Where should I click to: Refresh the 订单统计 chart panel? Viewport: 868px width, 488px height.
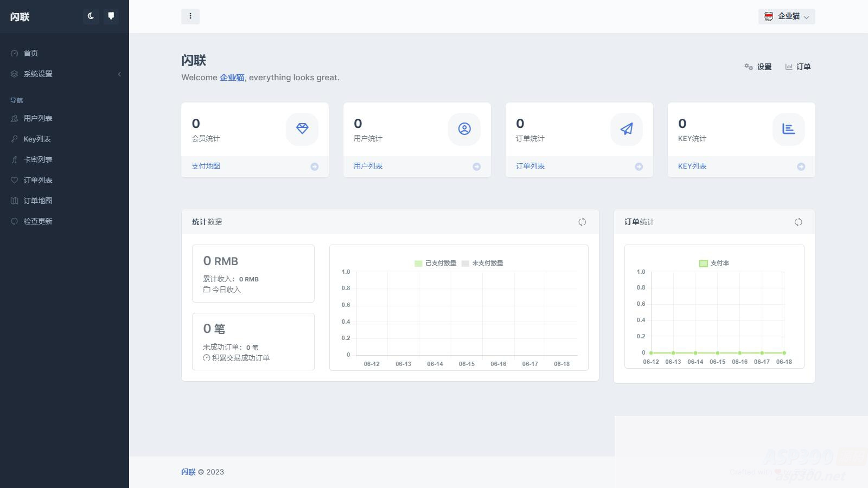coord(799,222)
